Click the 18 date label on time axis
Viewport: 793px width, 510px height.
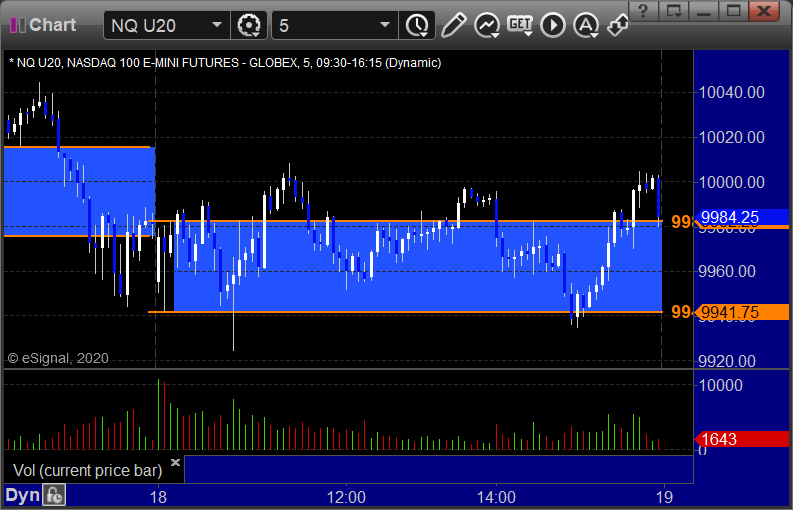pos(158,497)
